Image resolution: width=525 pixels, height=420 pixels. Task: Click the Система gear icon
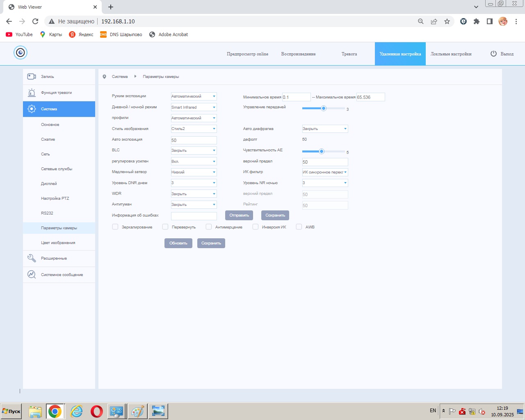pos(32,109)
